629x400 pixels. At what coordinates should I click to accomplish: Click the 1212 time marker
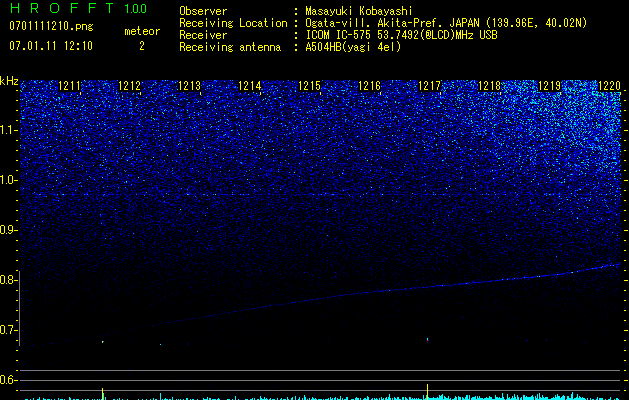point(130,86)
